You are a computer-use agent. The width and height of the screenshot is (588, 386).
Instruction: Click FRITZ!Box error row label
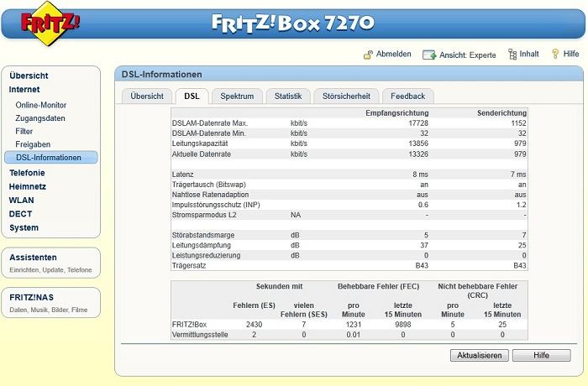[189, 325]
